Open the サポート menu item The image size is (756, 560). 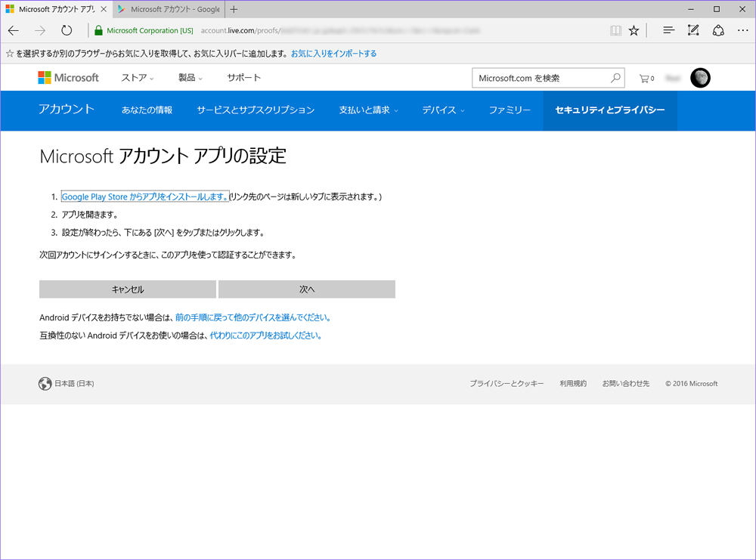[244, 78]
